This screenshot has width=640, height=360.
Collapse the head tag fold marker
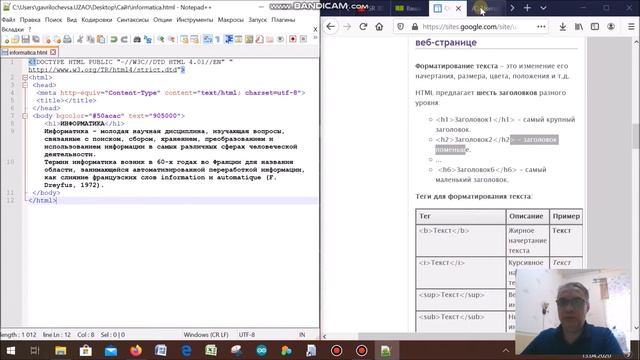[x=25, y=85]
